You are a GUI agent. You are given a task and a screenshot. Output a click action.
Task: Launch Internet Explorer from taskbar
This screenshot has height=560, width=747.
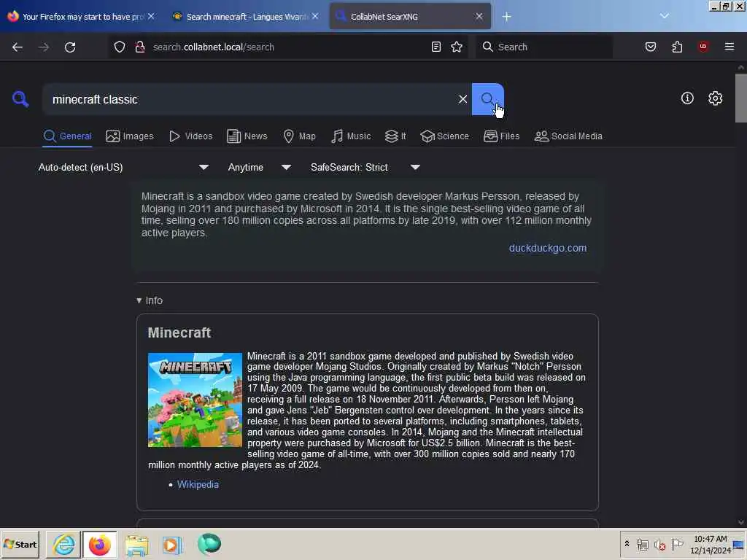tap(63, 544)
